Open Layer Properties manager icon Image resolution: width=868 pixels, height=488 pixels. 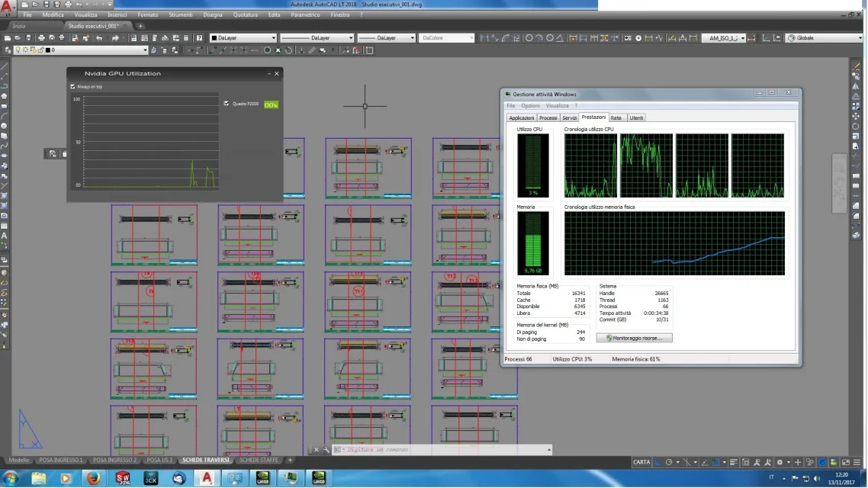(8, 50)
